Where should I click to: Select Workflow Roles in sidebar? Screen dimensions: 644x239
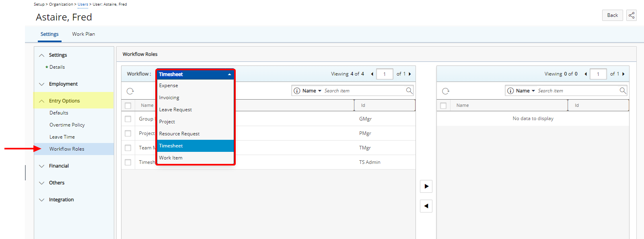pyautogui.click(x=74, y=149)
